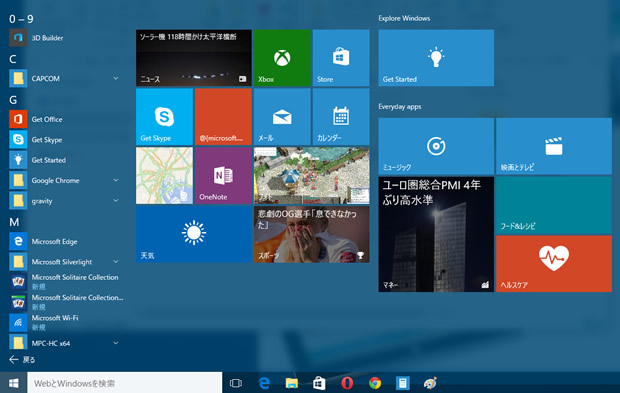Click the Everyday apps group heading
This screenshot has width=620, height=393.
(400, 106)
